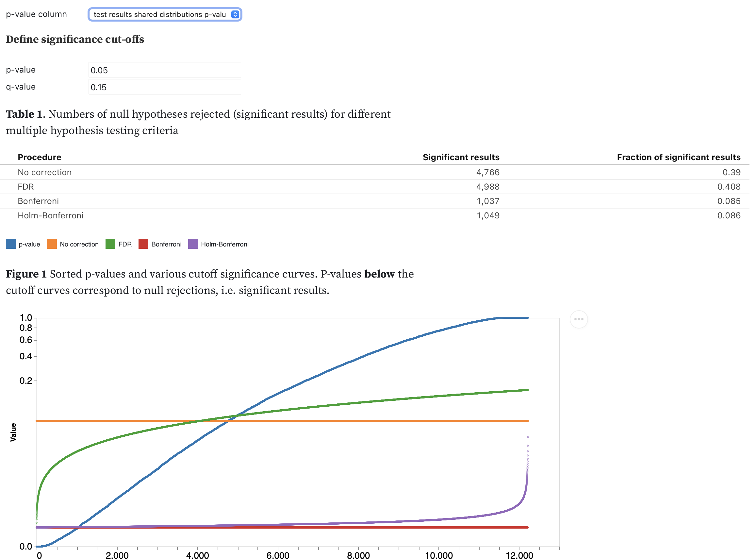756x559 pixels.
Task: Click the p-value legend label text
Action: pos(29,244)
